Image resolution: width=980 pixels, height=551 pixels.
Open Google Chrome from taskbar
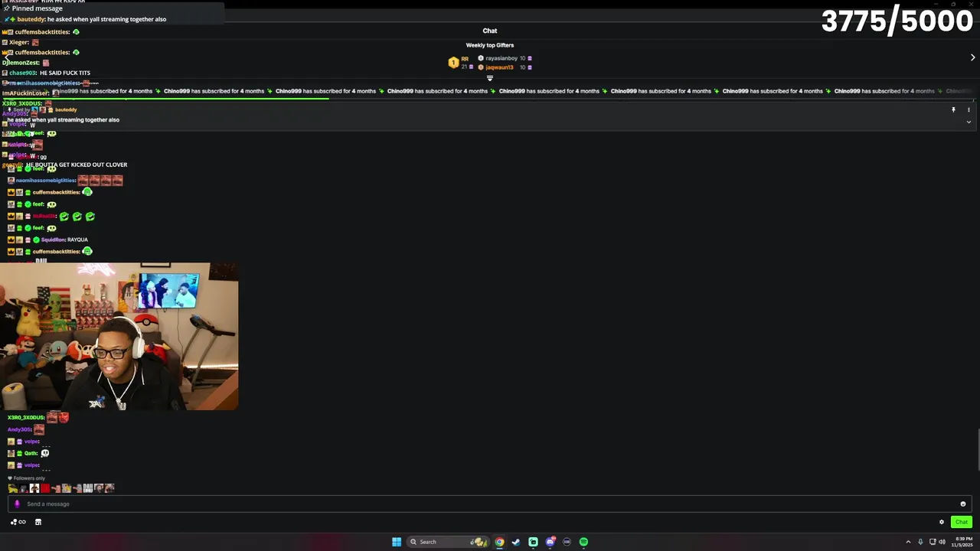tap(499, 542)
